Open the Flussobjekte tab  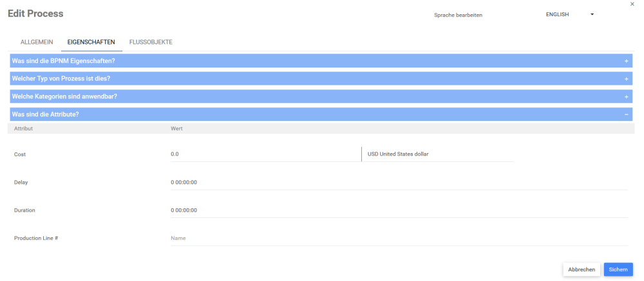point(151,42)
